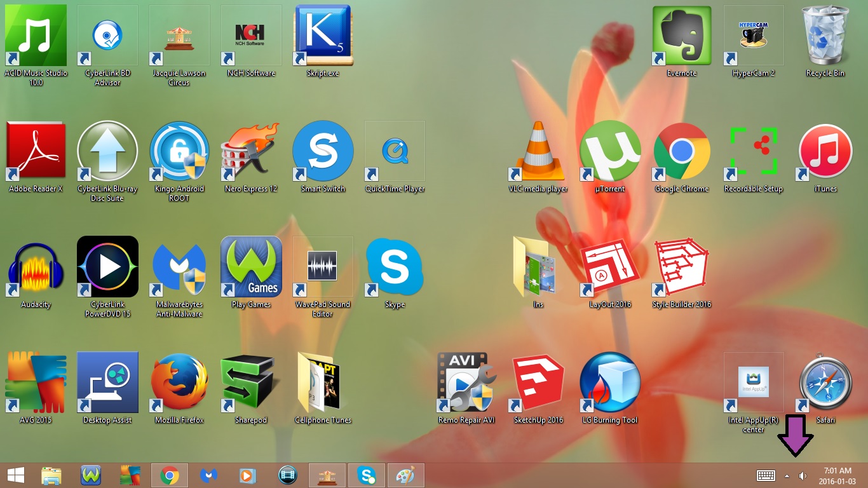This screenshot has height=488, width=868.
Task: Click the Smart Switch desktop icon
Action: tap(323, 151)
